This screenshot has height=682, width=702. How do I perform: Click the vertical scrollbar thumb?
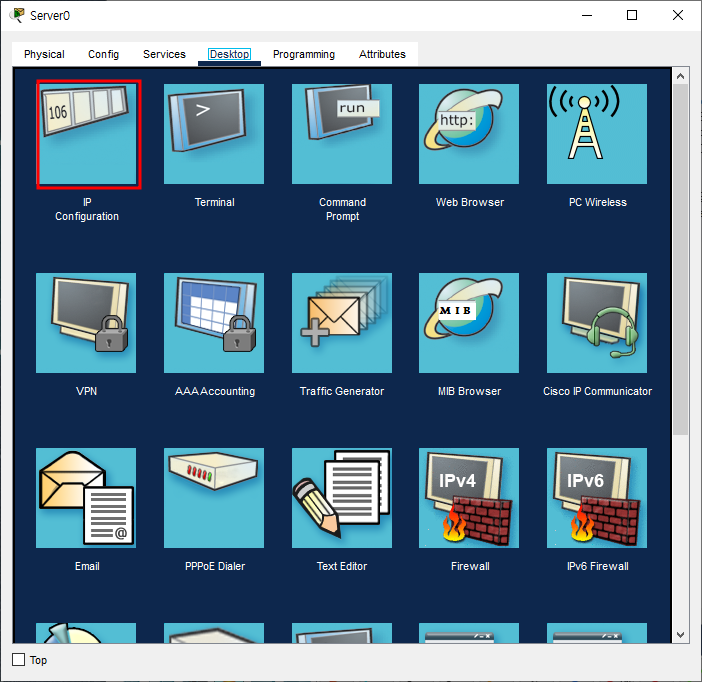[681, 260]
